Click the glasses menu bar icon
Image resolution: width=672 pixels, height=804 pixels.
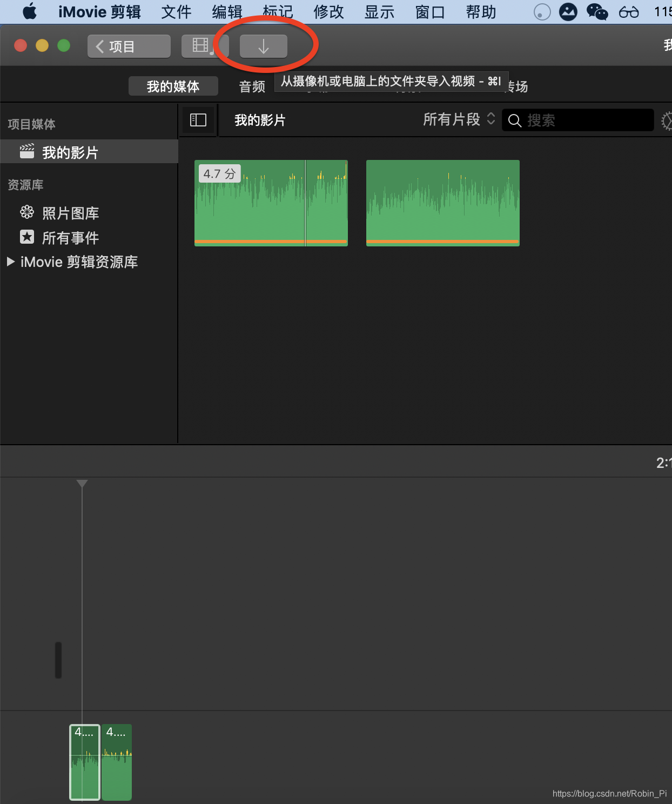click(x=629, y=12)
